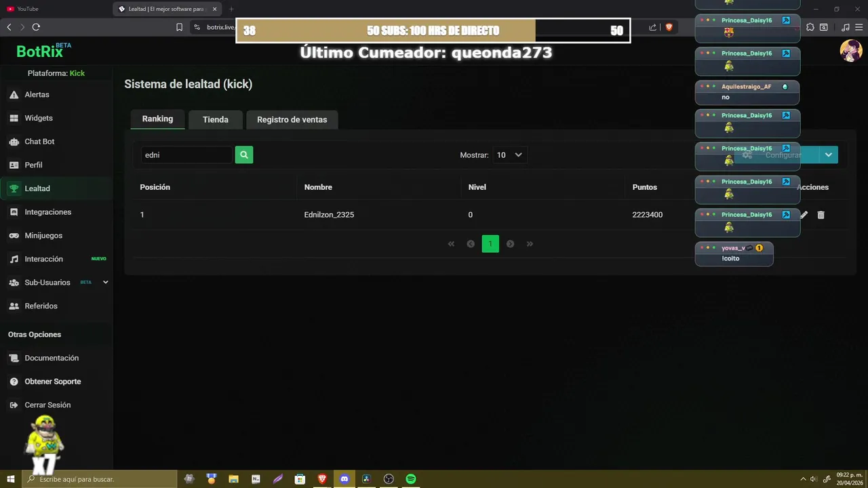Click the Plataforma: Kick label

56,73
